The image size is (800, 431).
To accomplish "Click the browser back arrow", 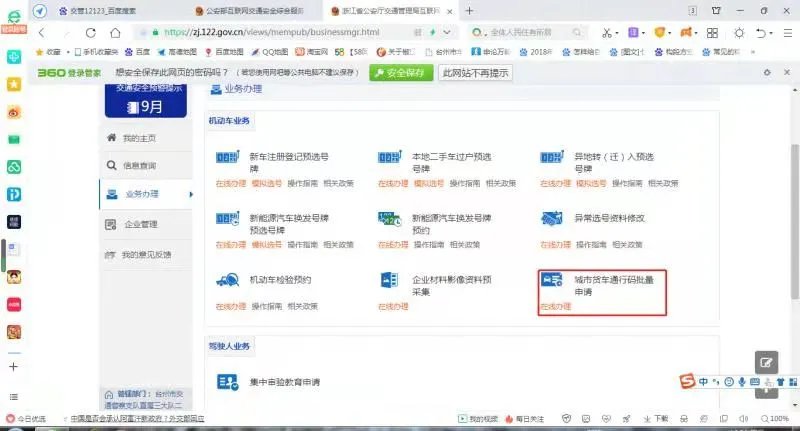I will coord(42,33).
